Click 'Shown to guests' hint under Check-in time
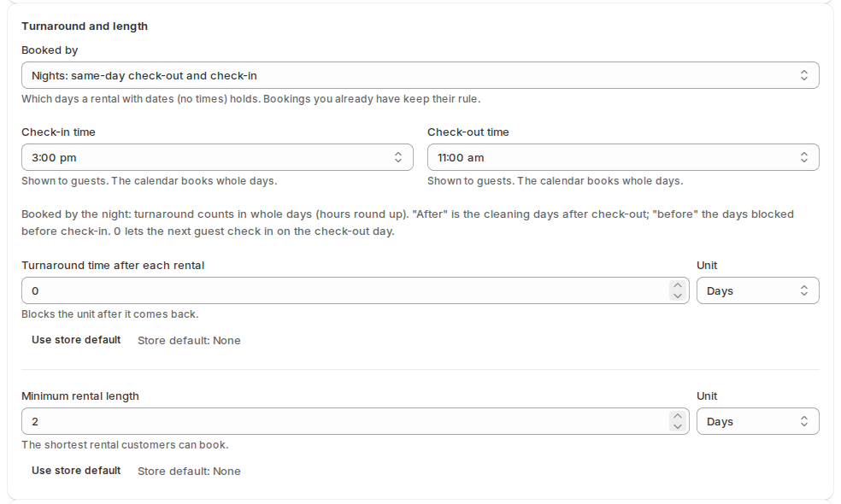The height and width of the screenshot is (504, 841). (x=149, y=181)
